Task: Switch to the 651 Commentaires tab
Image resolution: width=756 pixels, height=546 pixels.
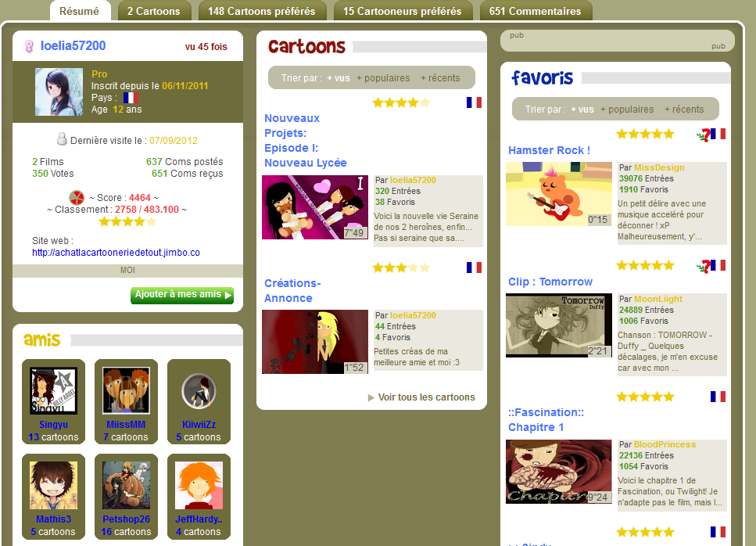Action: (x=536, y=11)
